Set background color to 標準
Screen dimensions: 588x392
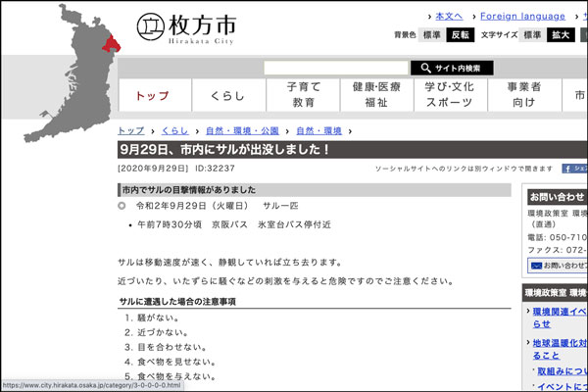click(x=430, y=35)
